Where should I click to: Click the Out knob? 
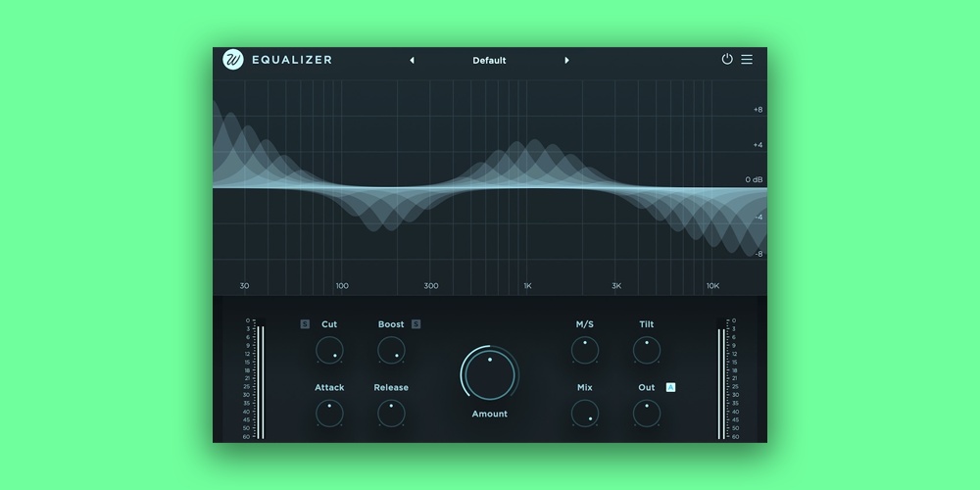pos(647,413)
